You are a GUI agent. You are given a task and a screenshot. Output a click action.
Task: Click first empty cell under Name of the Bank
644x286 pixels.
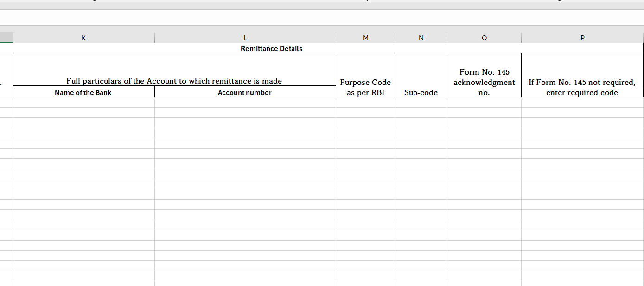point(83,103)
